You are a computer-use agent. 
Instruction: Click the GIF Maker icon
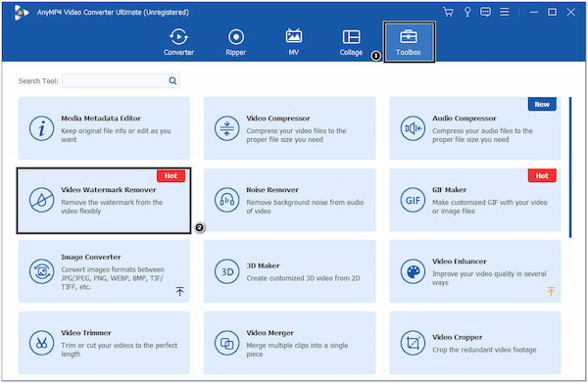(x=413, y=200)
